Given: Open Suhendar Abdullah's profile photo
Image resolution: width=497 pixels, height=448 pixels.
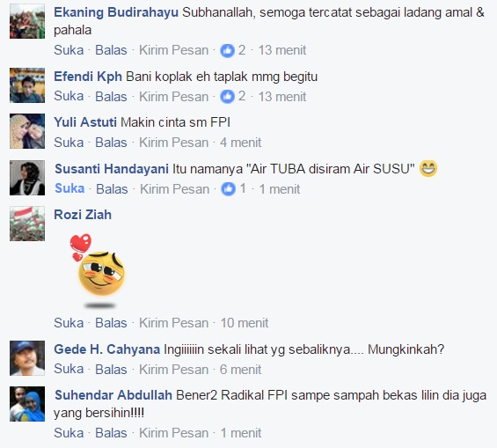Looking at the screenshot, I should point(27,404).
